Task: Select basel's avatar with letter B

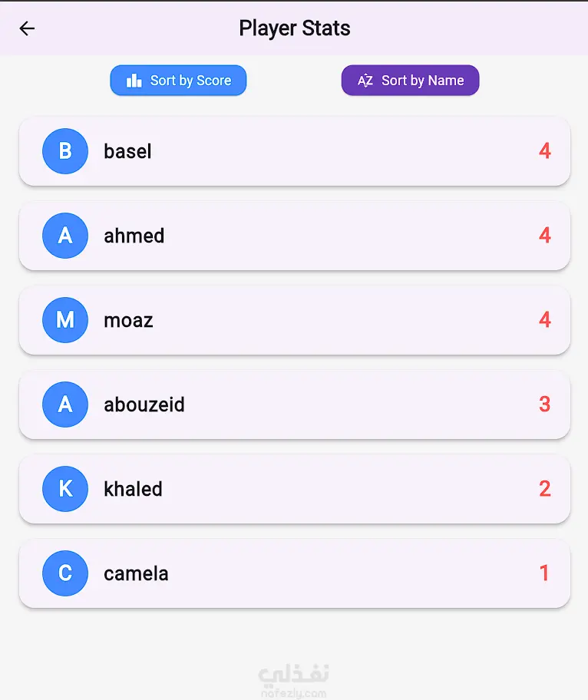Action: 65,151
